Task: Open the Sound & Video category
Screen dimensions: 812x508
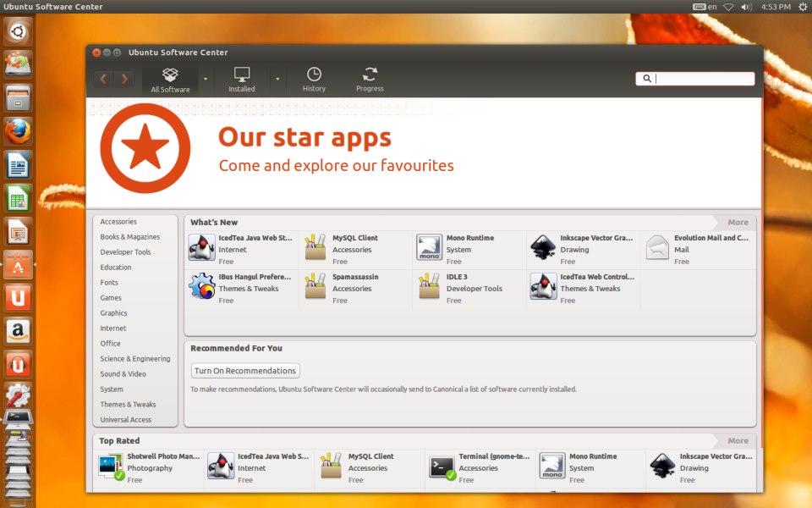Action: coord(123,373)
